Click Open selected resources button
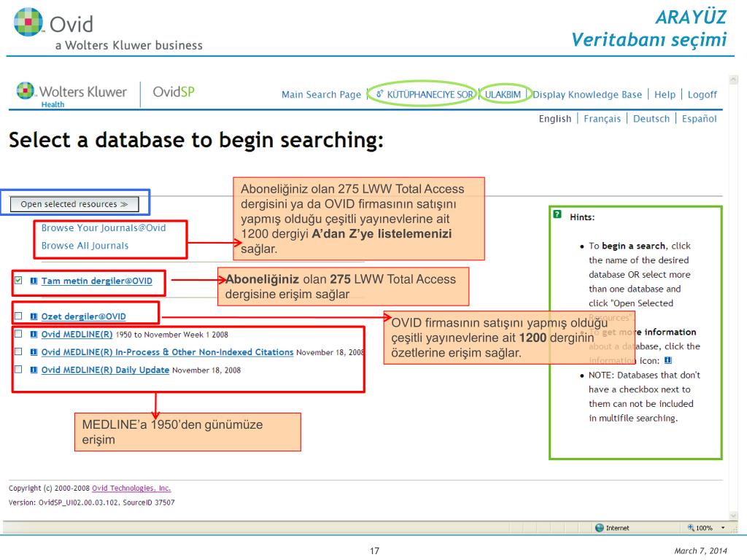The height and width of the screenshot is (560, 747). 74,204
